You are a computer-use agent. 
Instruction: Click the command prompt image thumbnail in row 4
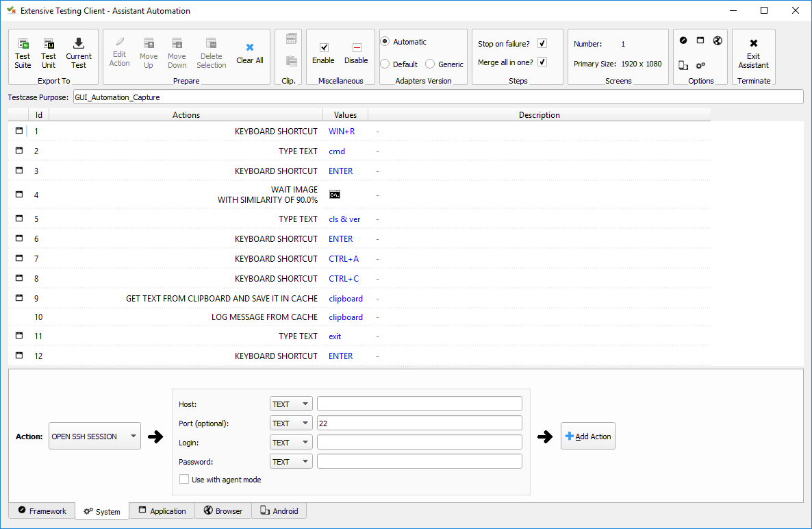[x=335, y=195]
